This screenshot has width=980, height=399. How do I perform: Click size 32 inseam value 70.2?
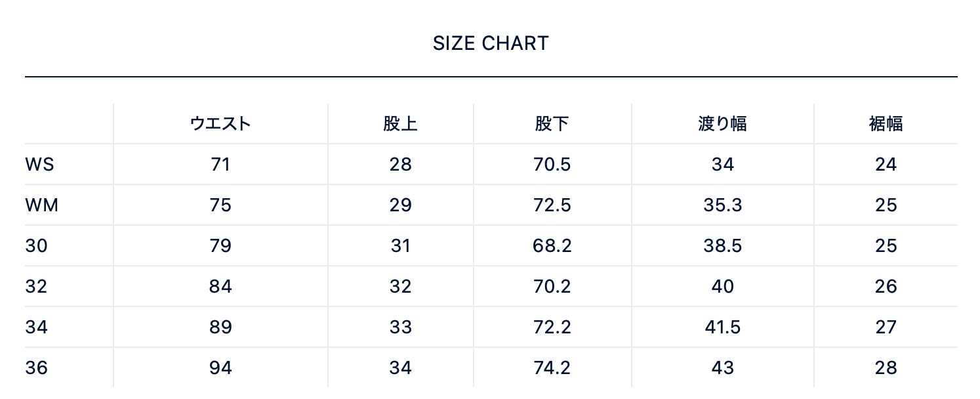point(552,286)
